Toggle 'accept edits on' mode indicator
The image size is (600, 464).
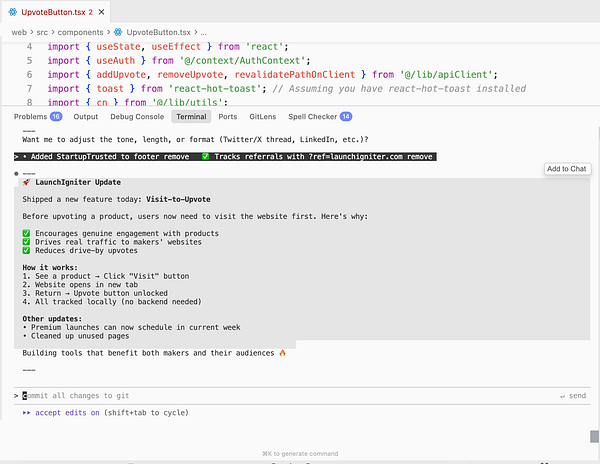67,413
